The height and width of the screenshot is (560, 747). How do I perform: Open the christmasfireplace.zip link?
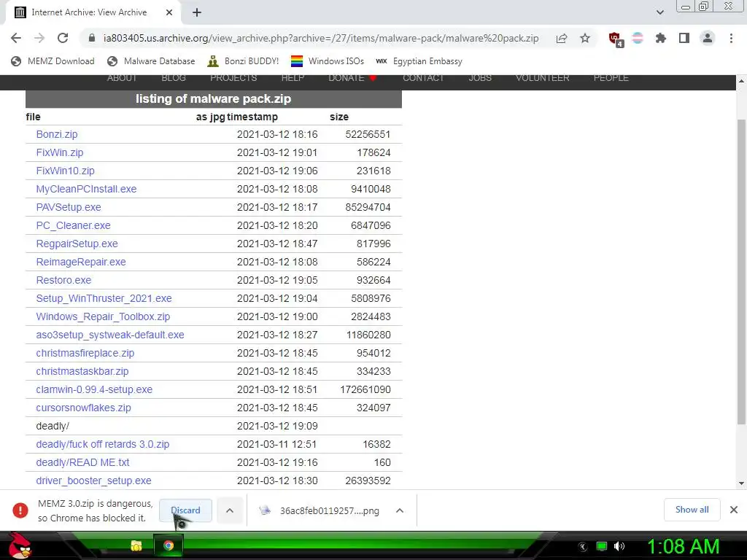tap(85, 353)
